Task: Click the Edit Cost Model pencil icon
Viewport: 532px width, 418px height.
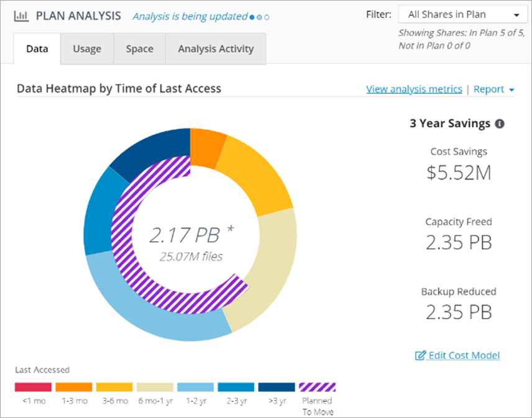Action: 419,355
